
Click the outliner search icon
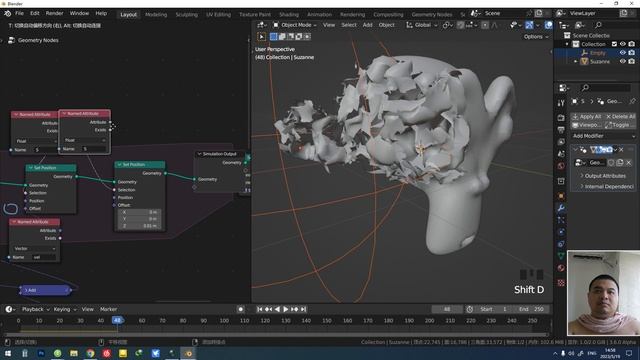[598, 25]
